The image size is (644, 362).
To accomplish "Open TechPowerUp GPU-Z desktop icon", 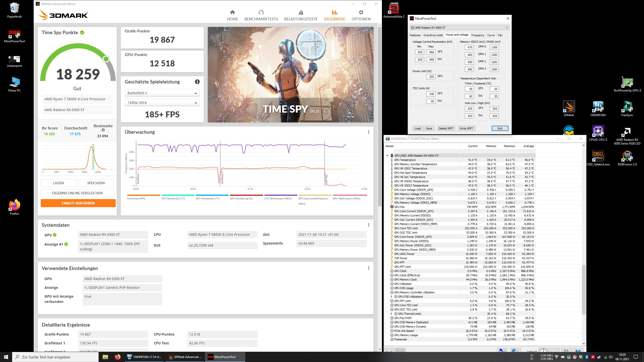I will [627, 83].
